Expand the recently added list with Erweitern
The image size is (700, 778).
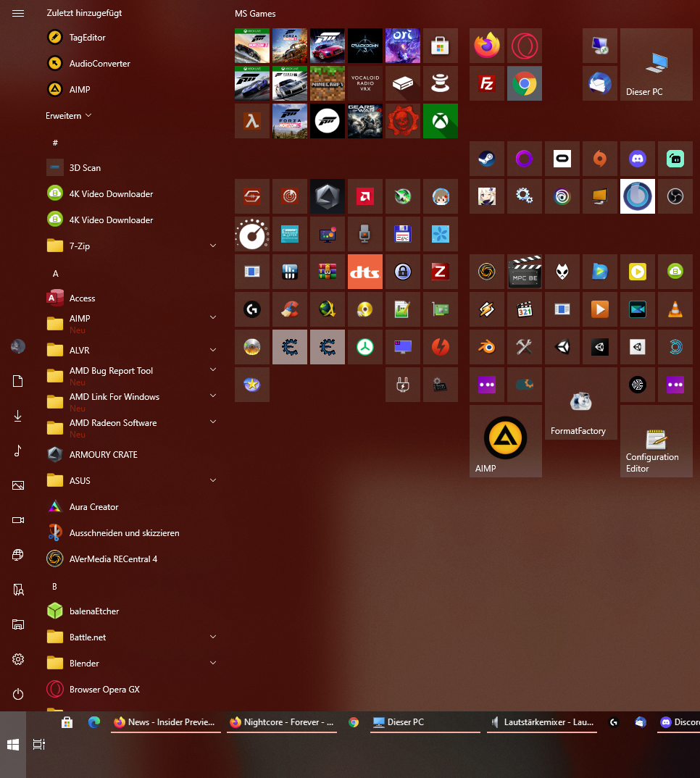69,116
